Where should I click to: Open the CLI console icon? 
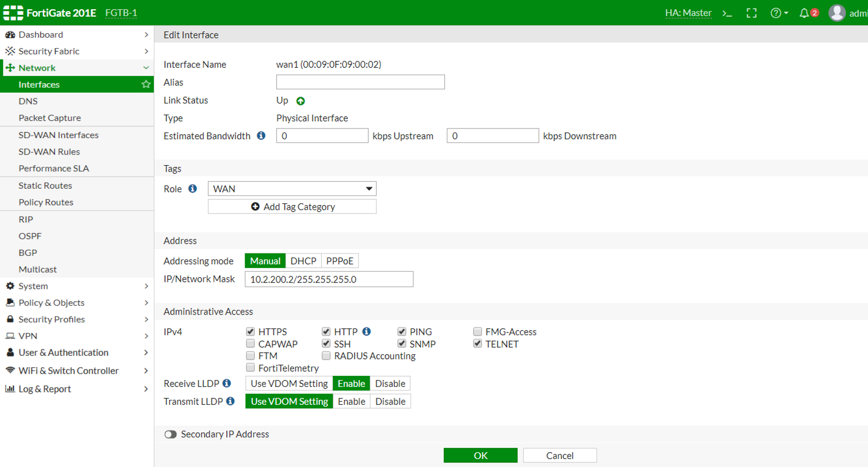click(727, 13)
